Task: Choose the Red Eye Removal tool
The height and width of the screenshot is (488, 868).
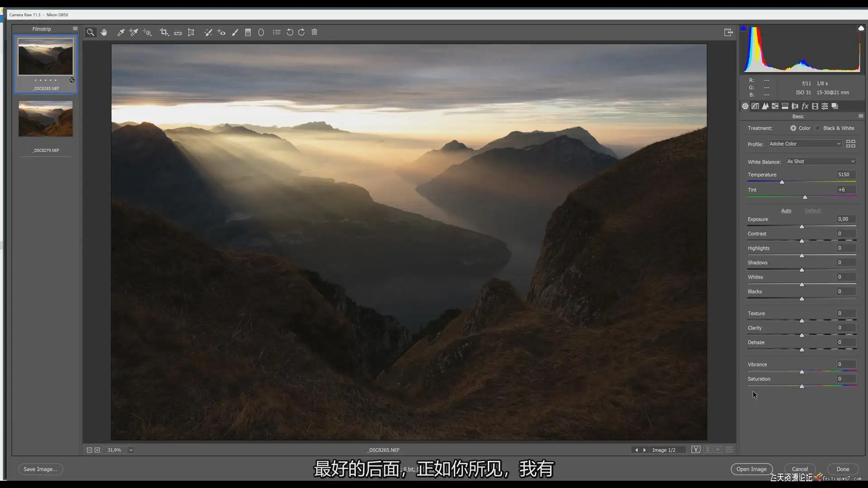Action: 221,32
